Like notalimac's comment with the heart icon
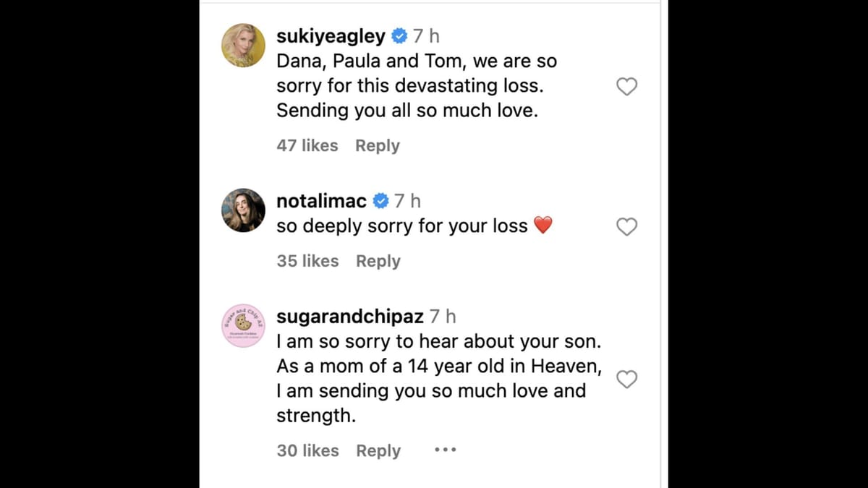Screen dimensions: 868x488 (626, 226)
